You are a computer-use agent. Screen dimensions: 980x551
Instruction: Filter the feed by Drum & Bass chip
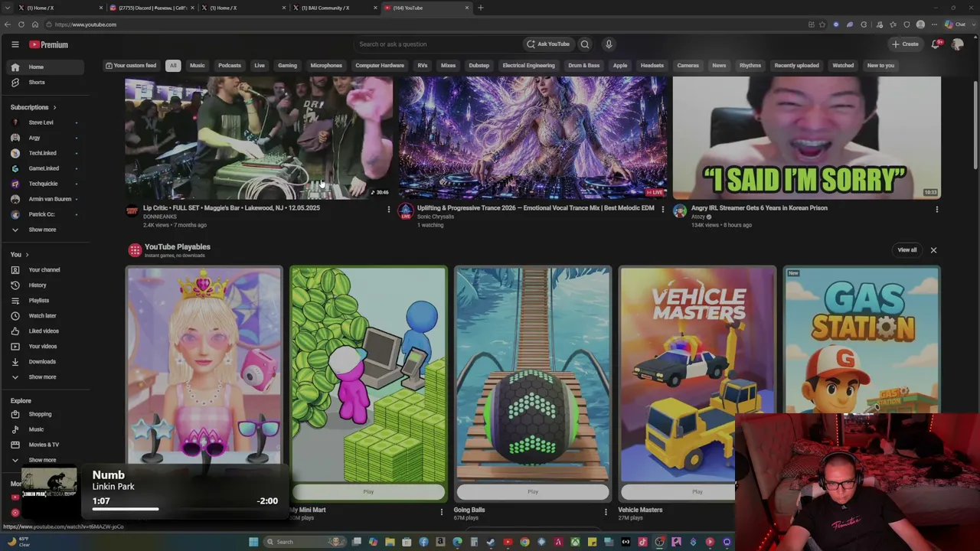click(x=584, y=65)
